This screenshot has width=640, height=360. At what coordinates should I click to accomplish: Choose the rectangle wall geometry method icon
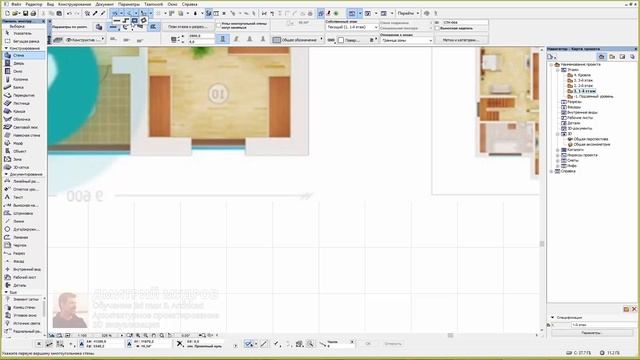(134, 20)
